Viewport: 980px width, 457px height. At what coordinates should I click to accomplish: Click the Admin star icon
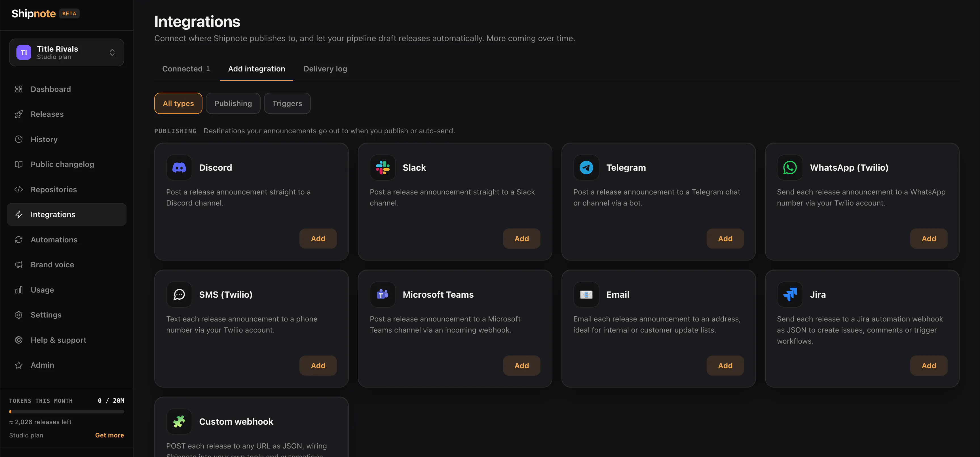pos(19,365)
